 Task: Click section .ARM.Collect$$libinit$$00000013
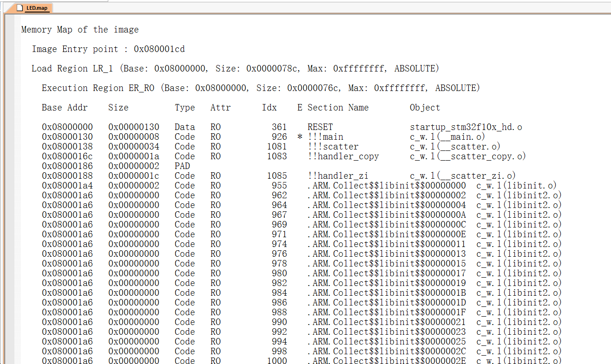(x=387, y=254)
